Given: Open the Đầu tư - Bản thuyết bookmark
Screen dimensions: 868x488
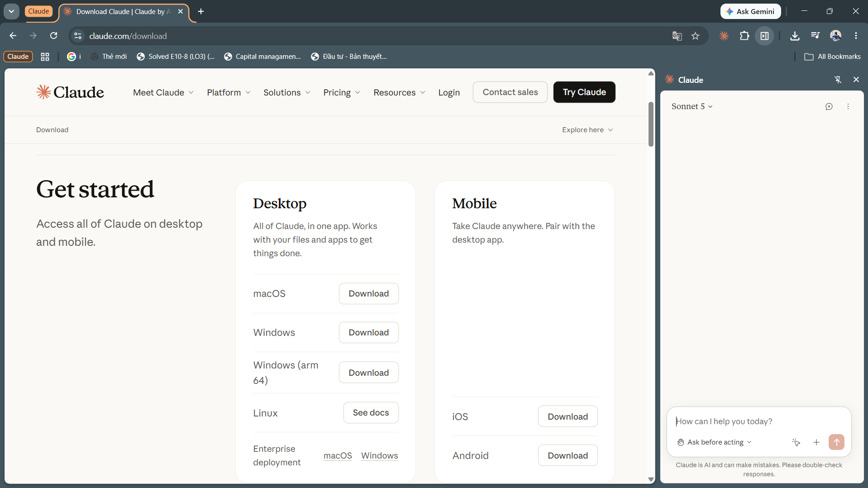Looking at the screenshot, I should pos(349,57).
